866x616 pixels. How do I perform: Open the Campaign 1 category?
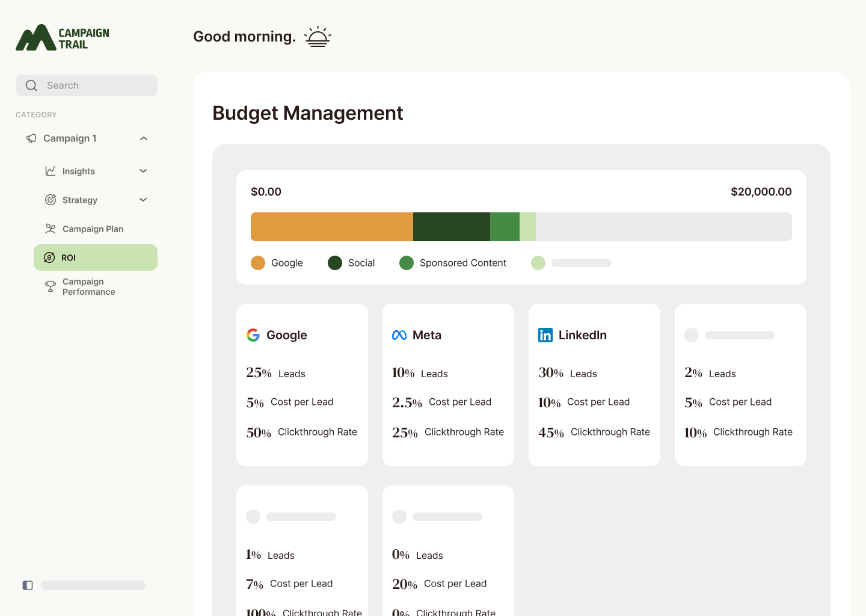[x=87, y=138]
